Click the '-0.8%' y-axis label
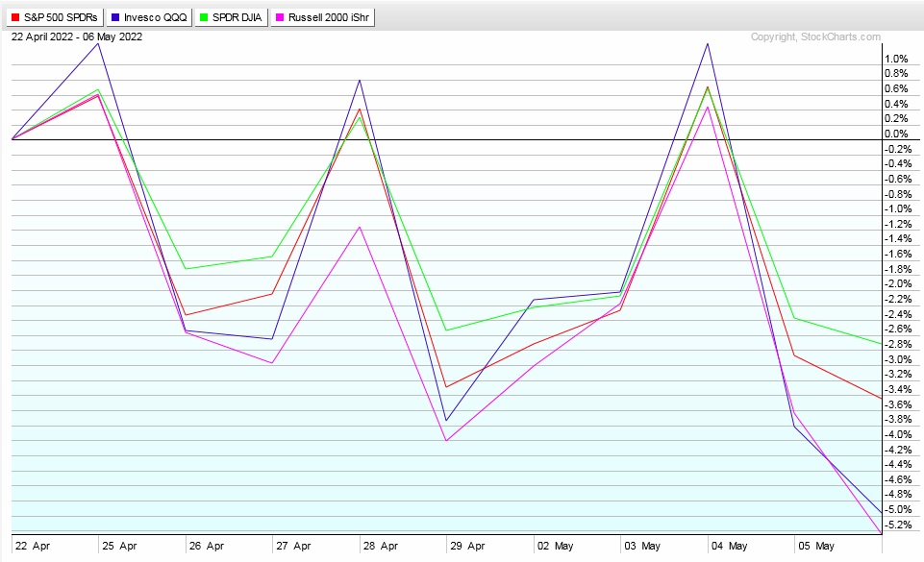This screenshot has height=562, width=924. (898, 194)
